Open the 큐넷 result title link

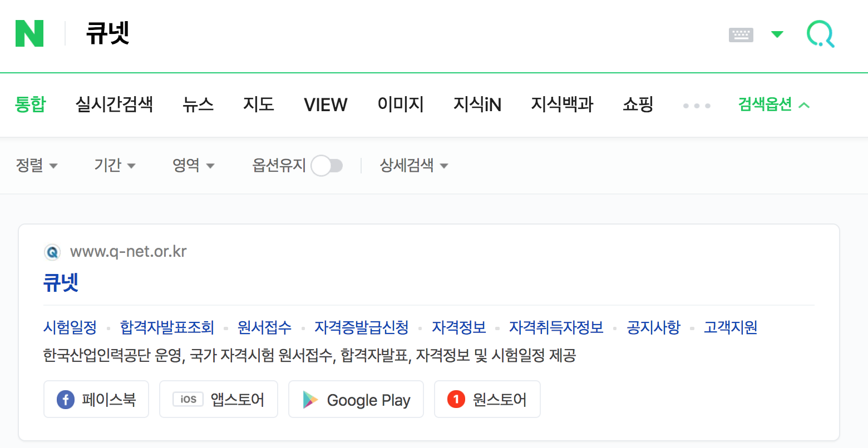tap(61, 282)
